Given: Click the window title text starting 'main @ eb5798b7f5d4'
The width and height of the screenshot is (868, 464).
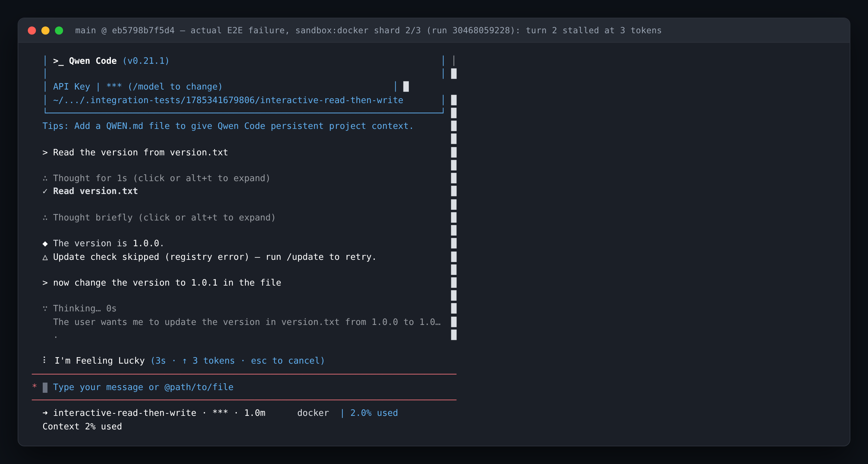Looking at the screenshot, I should tap(368, 31).
